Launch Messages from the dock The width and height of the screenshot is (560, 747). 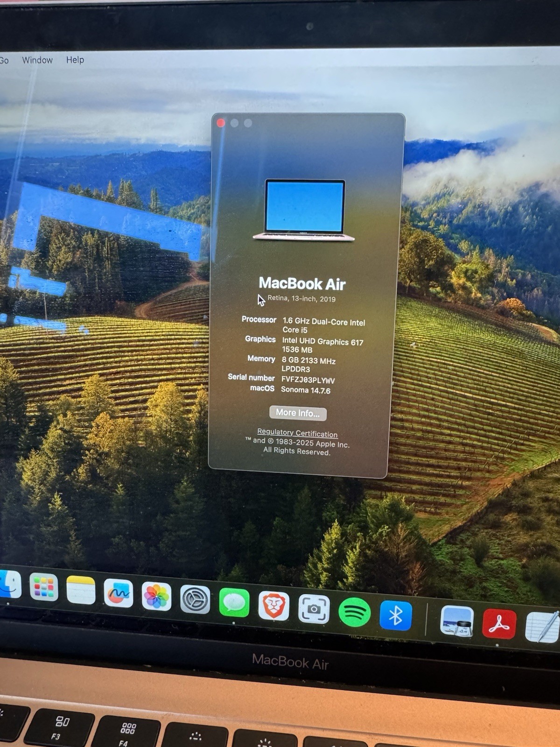[234, 603]
